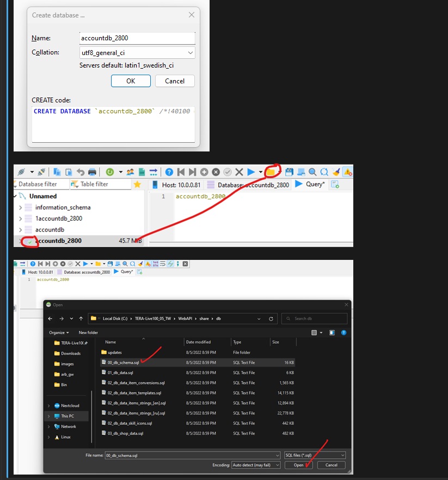Click the Undo arrow toolbar icon

pos(81,172)
